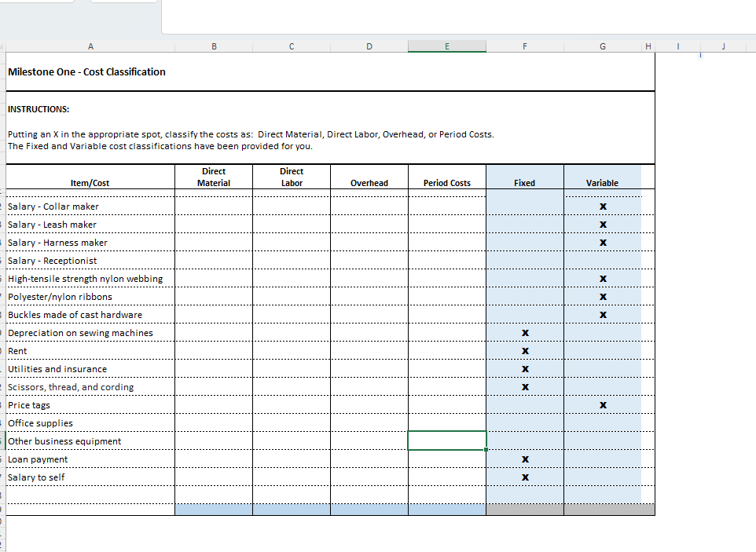Click Direct Material cell for Polyester/nylon ribbons
The image size is (756, 552).
(x=214, y=297)
